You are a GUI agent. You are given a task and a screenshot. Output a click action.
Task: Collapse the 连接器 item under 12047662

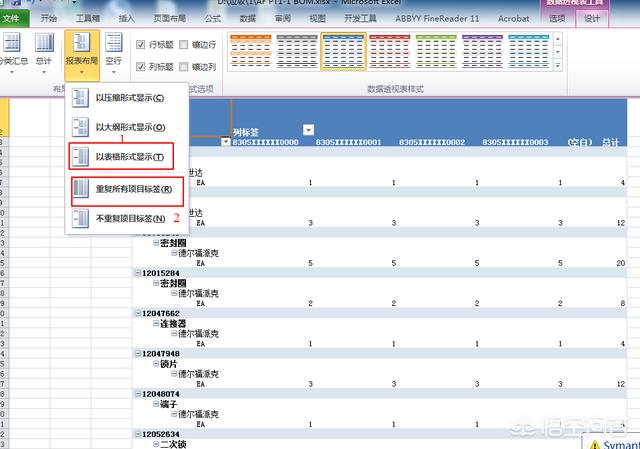(x=156, y=323)
